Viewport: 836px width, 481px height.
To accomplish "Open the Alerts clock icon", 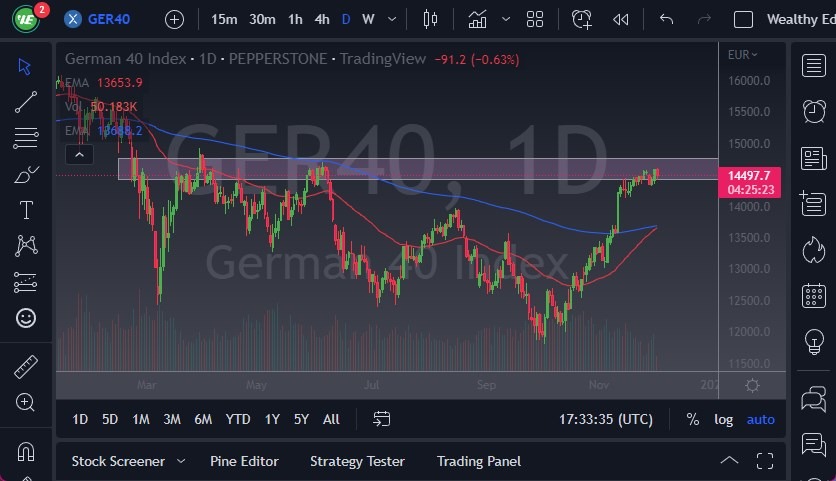I will tap(813, 111).
